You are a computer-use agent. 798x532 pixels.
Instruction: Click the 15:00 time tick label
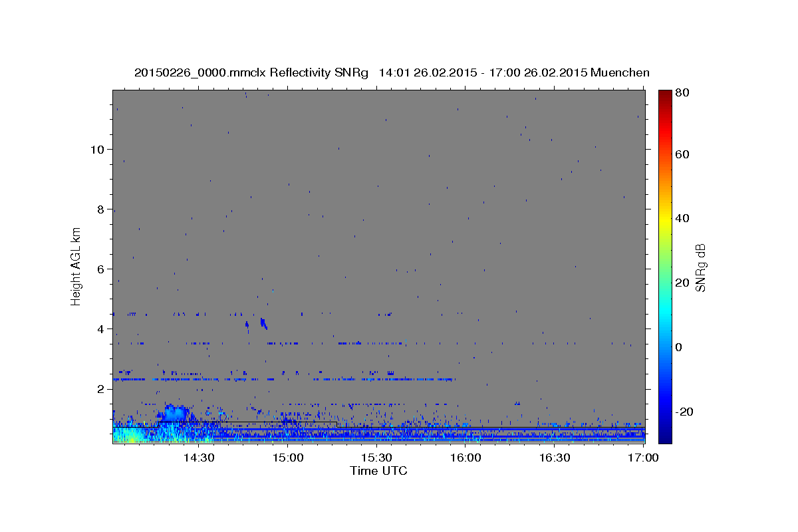[287, 458]
